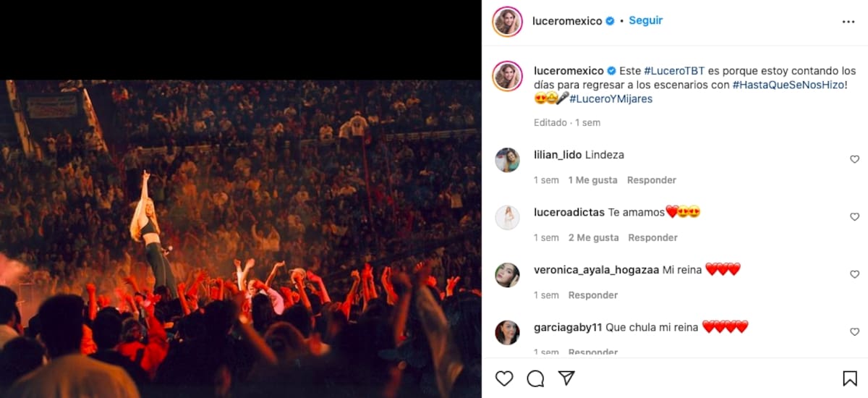The image size is (868, 398).
Task: Like veronica_ayala_hogazaa comment heart
Action: 854,274
